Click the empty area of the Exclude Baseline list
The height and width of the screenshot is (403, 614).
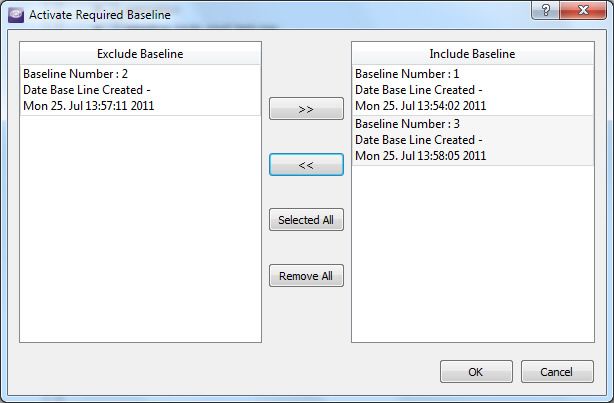(x=140, y=230)
